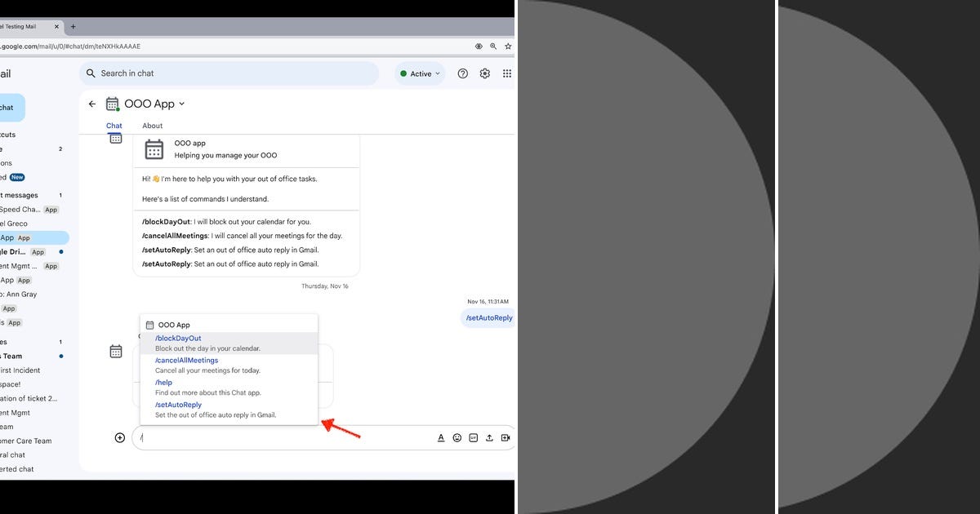Open Google Chat settings gear
Viewport: 980px width, 514px height.
click(484, 73)
